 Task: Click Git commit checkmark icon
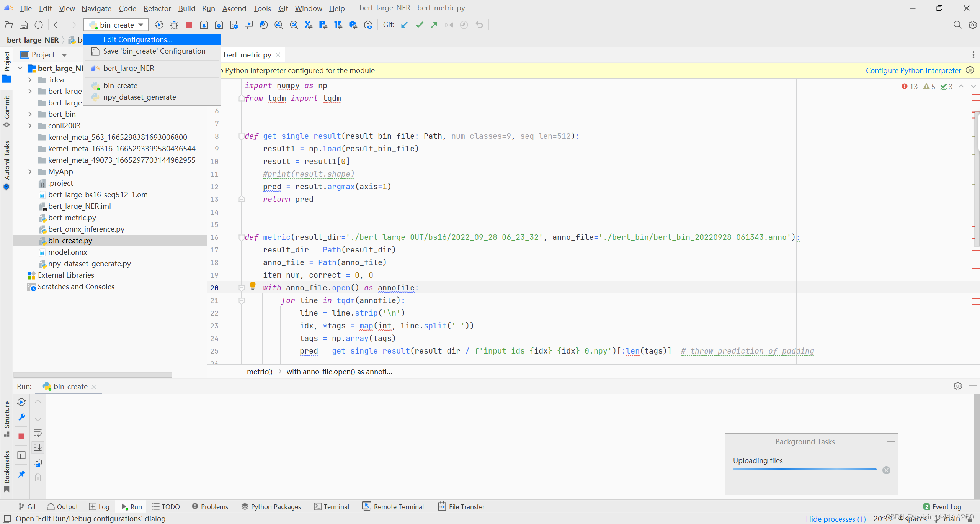coord(419,25)
